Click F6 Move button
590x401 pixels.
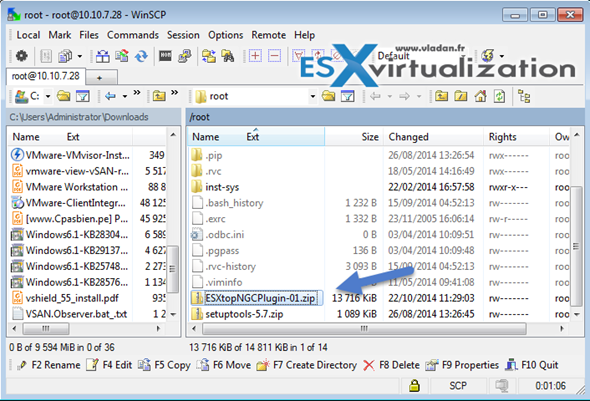click(x=224, y=365)
